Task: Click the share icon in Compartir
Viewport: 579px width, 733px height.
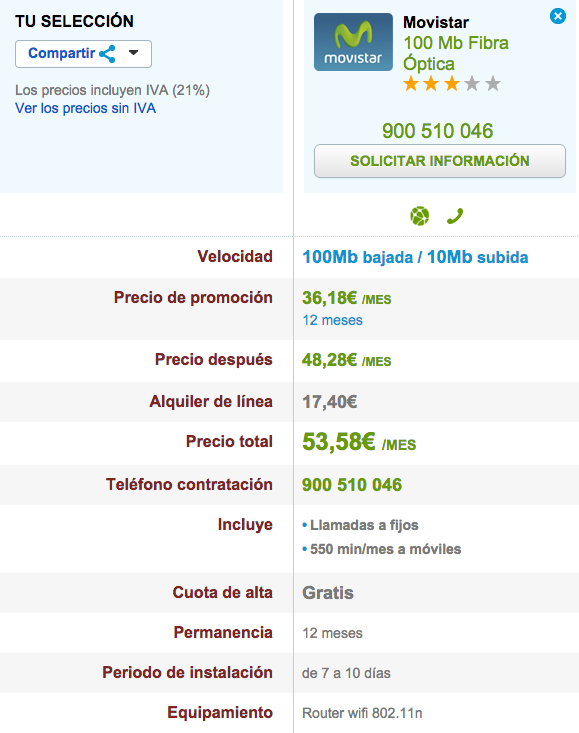Action: [x=107, y=54]
